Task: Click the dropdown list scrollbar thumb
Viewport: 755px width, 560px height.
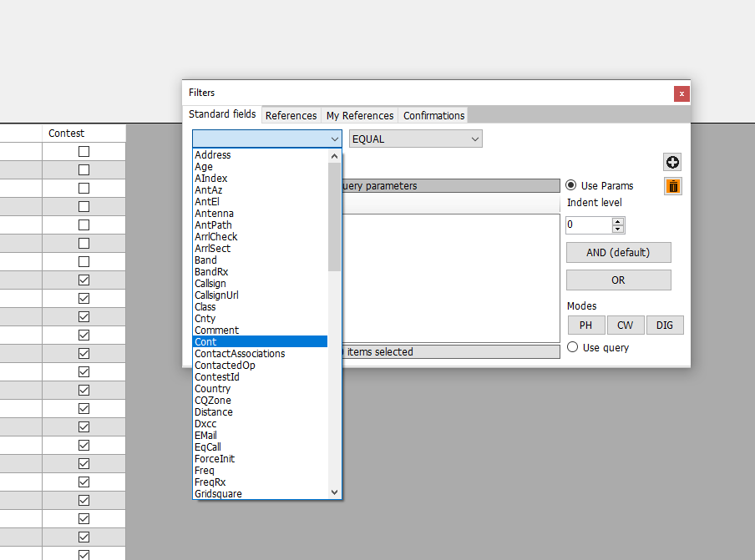Action: 334,217
